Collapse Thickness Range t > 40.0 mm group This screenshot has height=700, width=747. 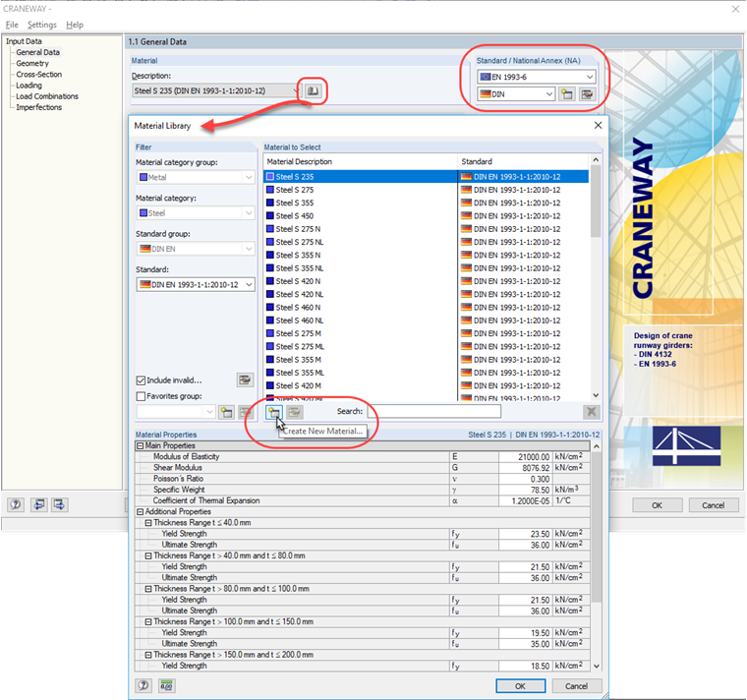click(x=148, y=555)
